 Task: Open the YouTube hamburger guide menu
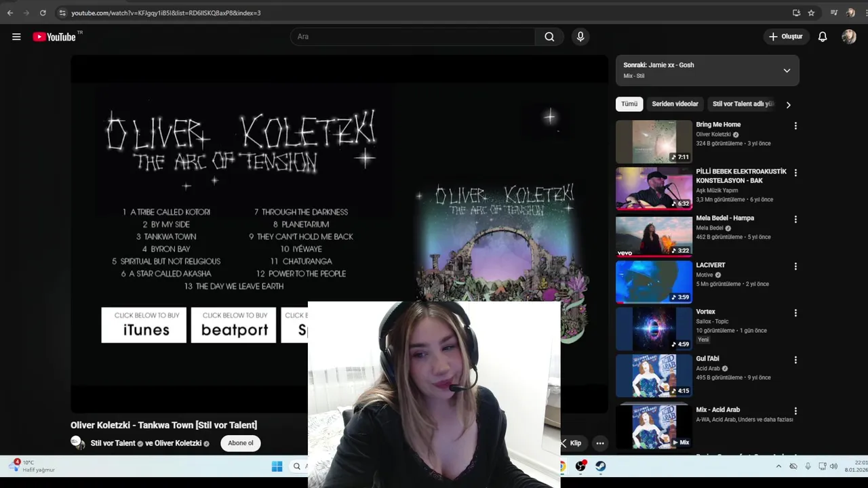pos(16,37)
